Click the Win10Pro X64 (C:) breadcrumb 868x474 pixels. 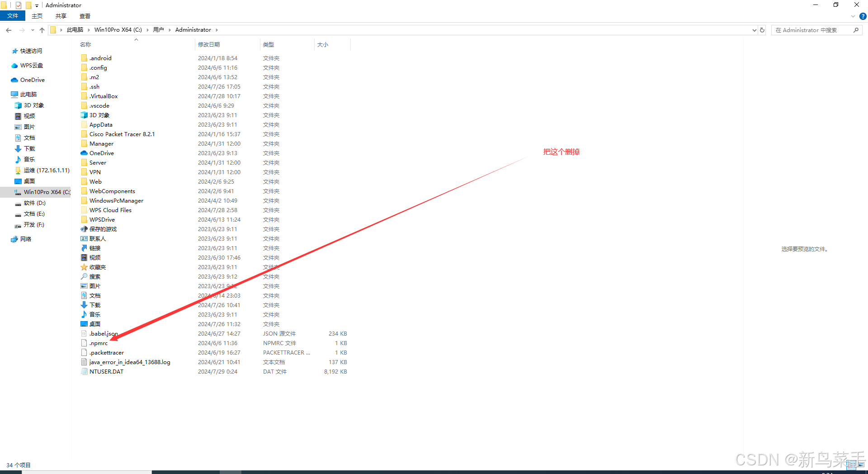118,29
